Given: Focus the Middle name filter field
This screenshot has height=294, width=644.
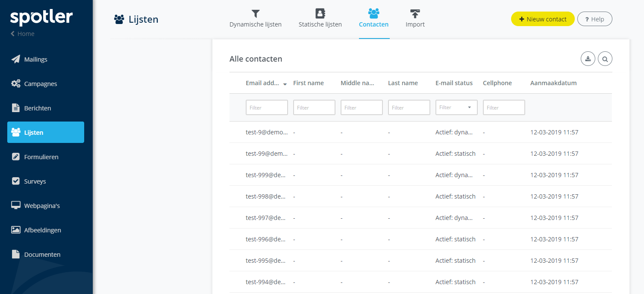Looking at the screenshot, I should click(x=362, y=107).
